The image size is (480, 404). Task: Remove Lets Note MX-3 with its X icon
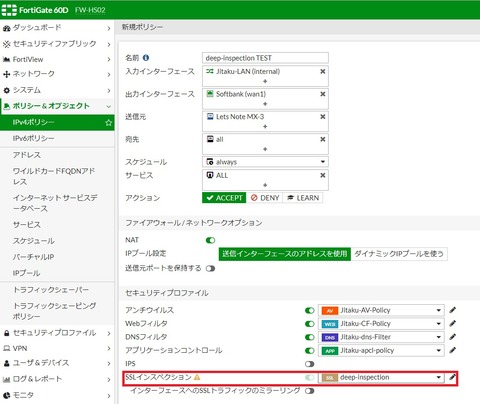[x=323, y=117]
